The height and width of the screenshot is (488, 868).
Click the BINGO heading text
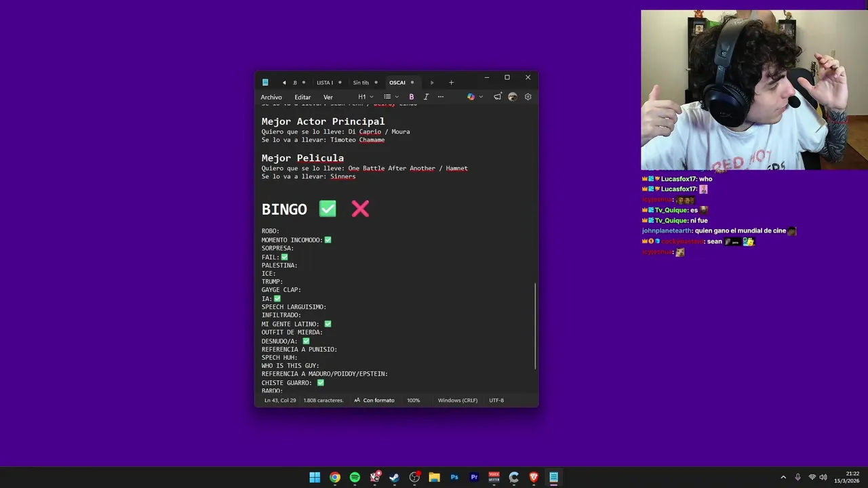click(x=284, y=209)
